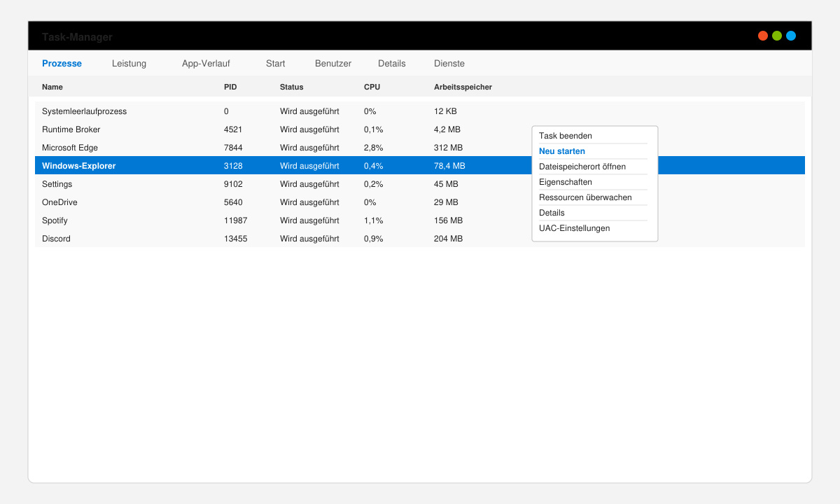Click the green window control dot
Image resolution: width=840 pixels, height=504 pixels.
pyautogui.click(x=777, y=36)
